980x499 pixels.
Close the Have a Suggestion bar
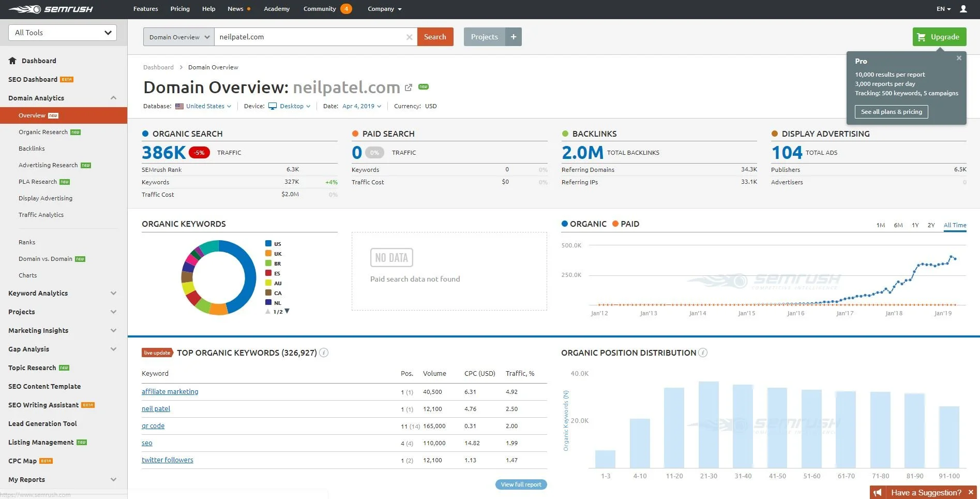click(x=971, y=492)
